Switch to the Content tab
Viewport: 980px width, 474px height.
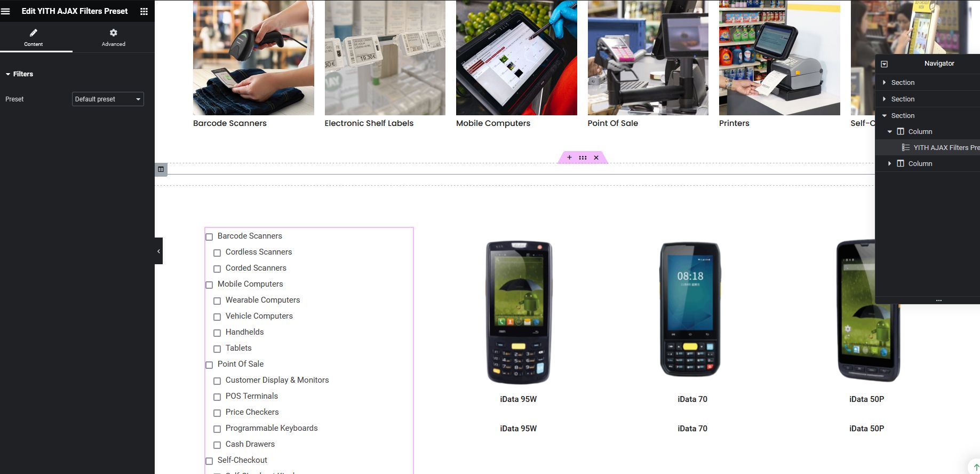click(x=34, y=37)
